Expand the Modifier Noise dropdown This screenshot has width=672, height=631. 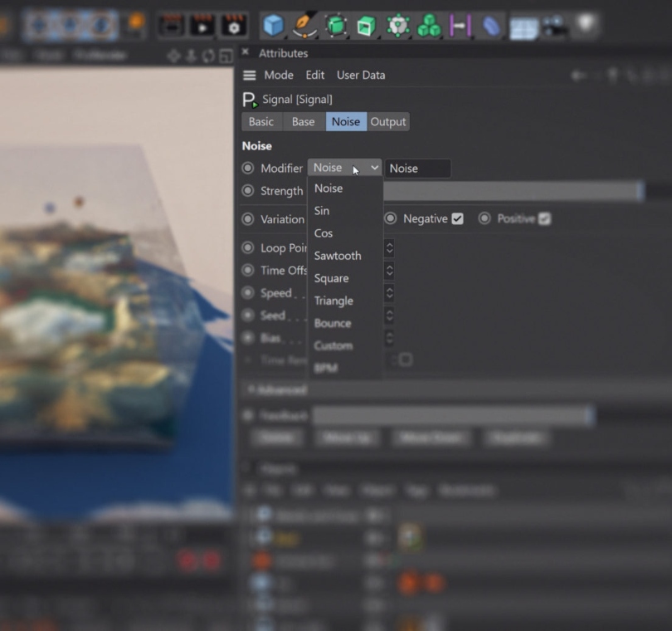[344, 168]
